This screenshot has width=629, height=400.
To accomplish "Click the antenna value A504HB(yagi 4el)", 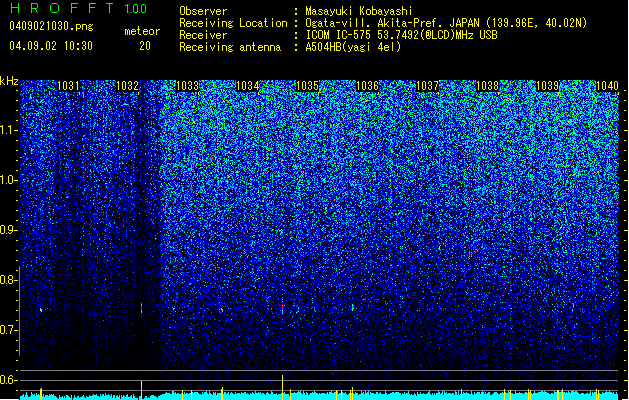I will (x=353, y=47).
